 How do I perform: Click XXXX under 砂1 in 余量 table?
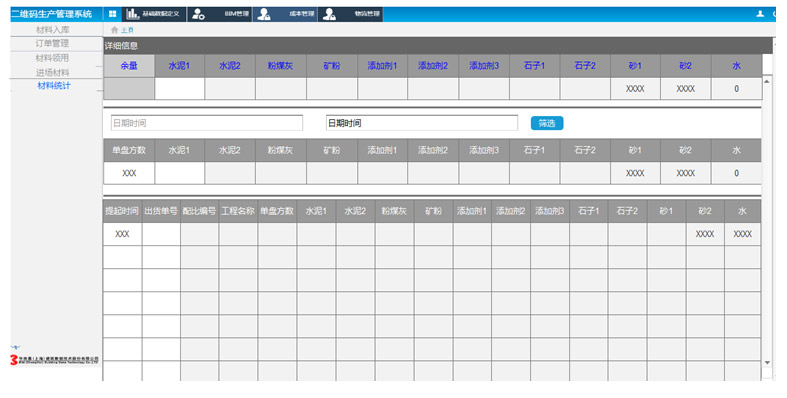635,89
